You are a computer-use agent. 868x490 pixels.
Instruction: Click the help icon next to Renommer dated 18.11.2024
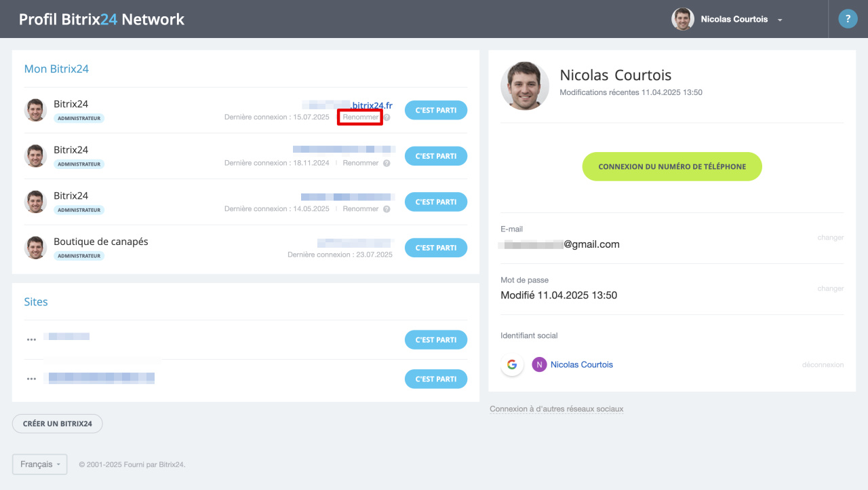click(387, 163)
